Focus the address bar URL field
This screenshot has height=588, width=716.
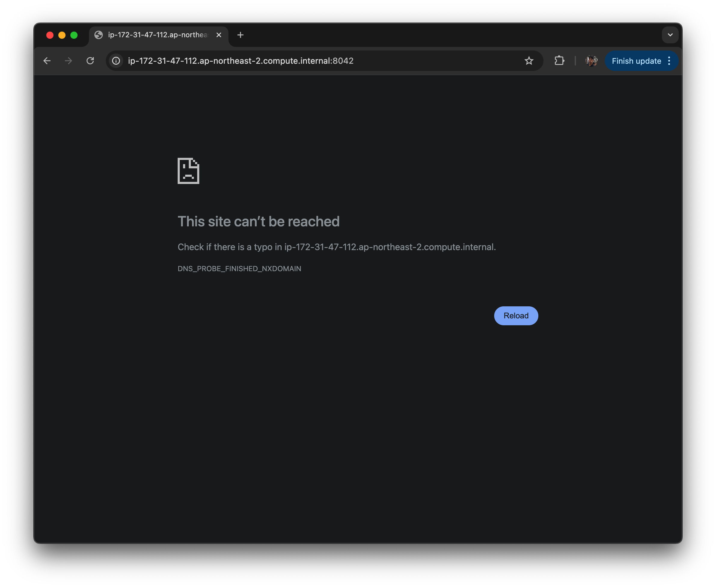coord(240,61)
